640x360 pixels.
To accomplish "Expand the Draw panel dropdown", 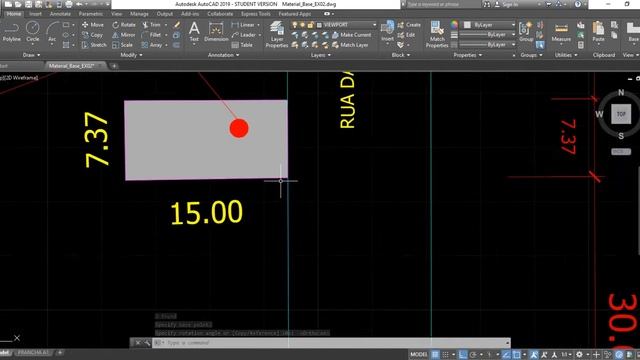I will pyautogui.click(x=31, y=55).
